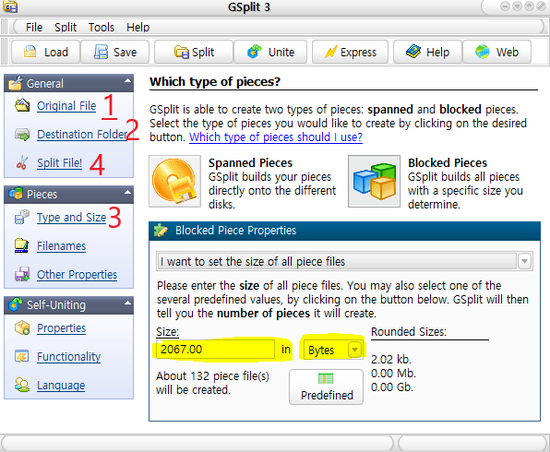Image resolution: width=550 pixels, height=452 pixels.
Task: Select the Blocked Pieces cubes button
Action: pyautogui.click(x=374, y=181)
